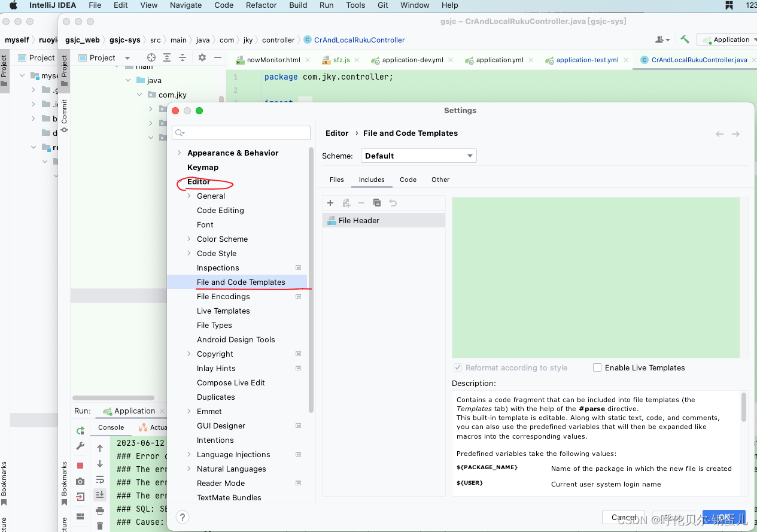Expand the Copyright settings node
Screen dimensions: 757x532
coord(189,354)
